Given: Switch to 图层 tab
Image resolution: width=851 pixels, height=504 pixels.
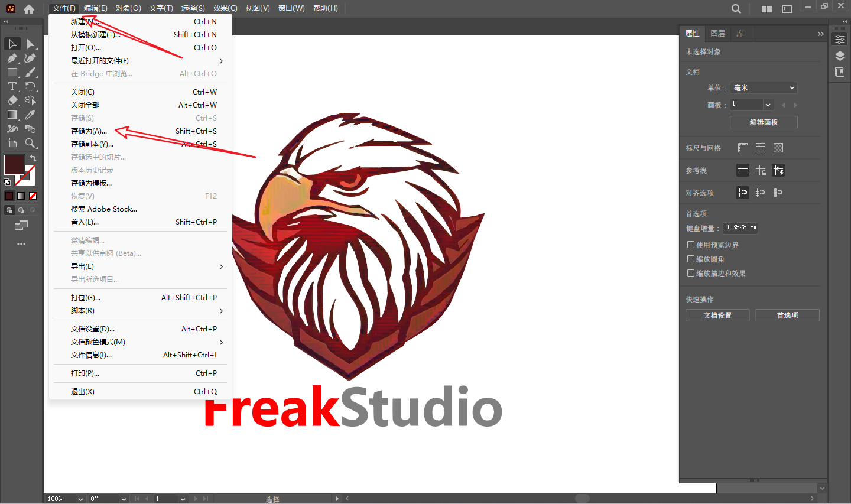Looking at the screenshot, I should click(x=717, y=34).
